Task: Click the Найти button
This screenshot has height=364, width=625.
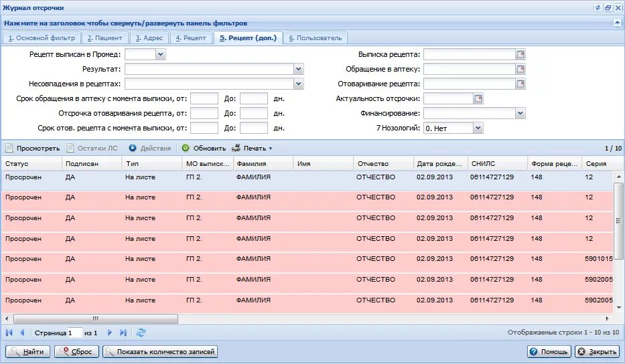Action: pyautogui.click(x=27, y=352)
